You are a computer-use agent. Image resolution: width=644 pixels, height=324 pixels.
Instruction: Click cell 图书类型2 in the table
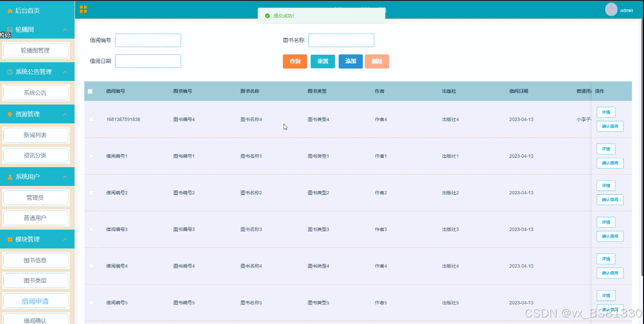[x=319, y=192]
